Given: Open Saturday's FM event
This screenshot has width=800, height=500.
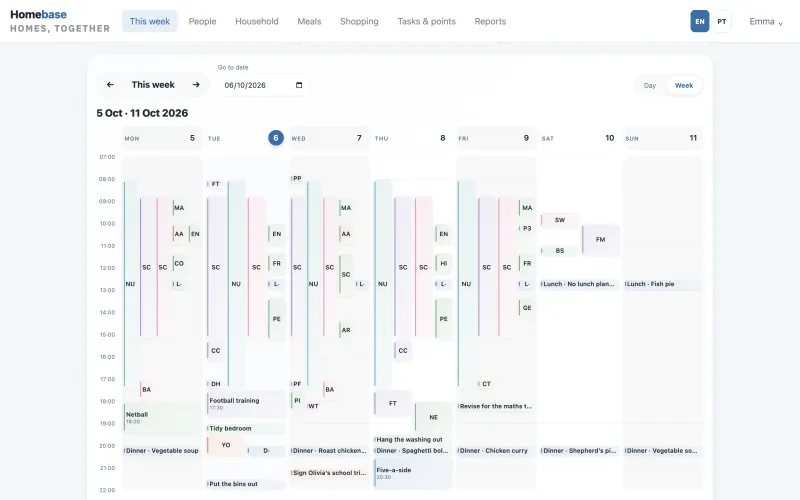Looking at the screenshot, I should click(x=601, y=239).
